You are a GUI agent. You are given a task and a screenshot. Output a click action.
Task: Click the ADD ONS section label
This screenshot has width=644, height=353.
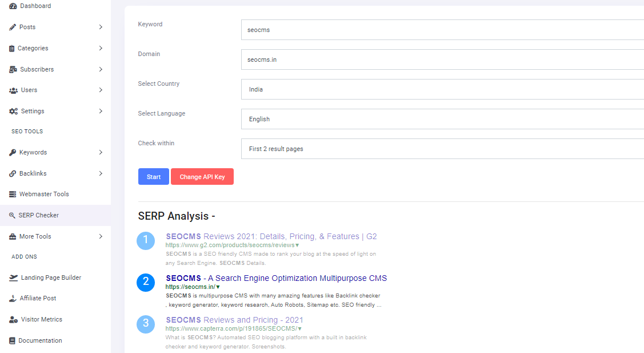pos(24,257)
